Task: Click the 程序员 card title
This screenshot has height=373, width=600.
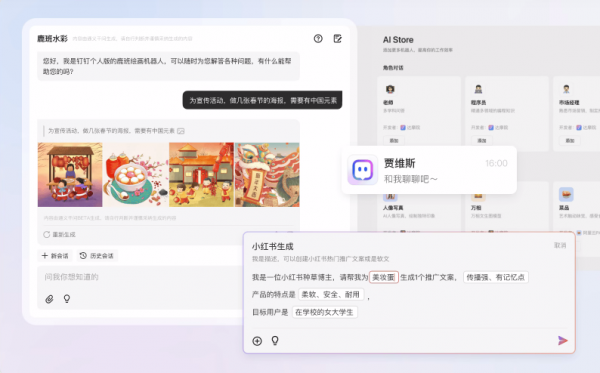Action: coord(478,103)
